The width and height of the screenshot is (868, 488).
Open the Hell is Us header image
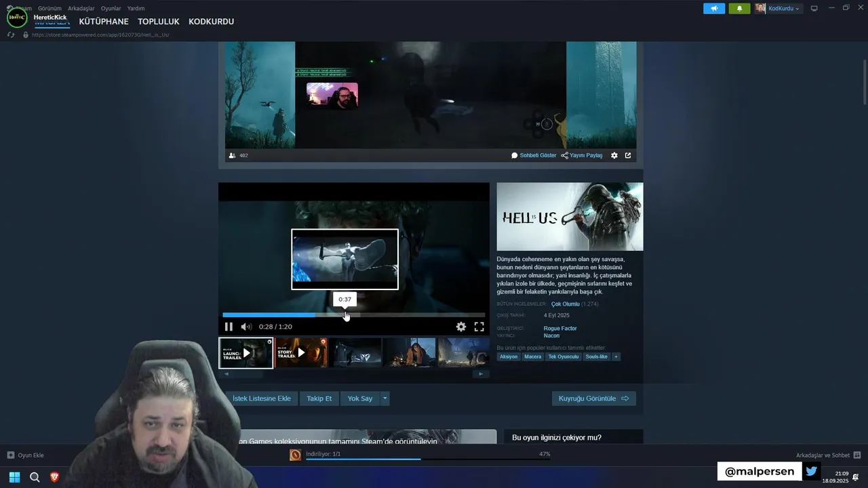570,216
